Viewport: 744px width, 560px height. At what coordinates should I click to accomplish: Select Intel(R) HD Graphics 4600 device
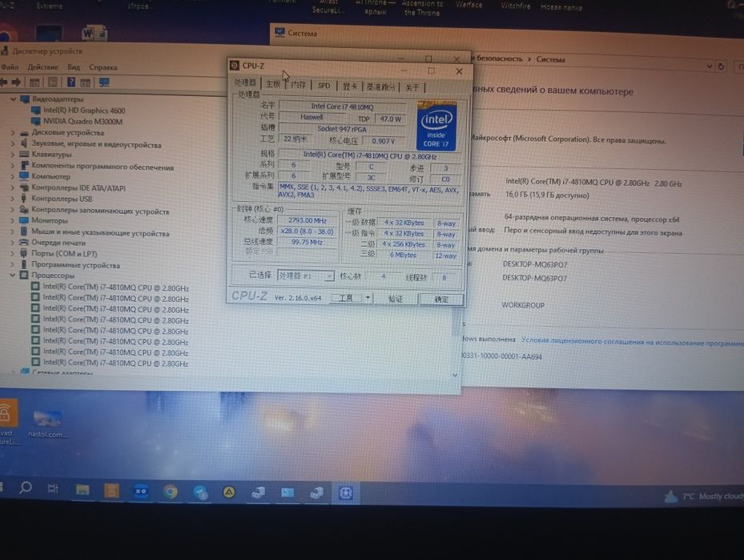coord(84,111)
